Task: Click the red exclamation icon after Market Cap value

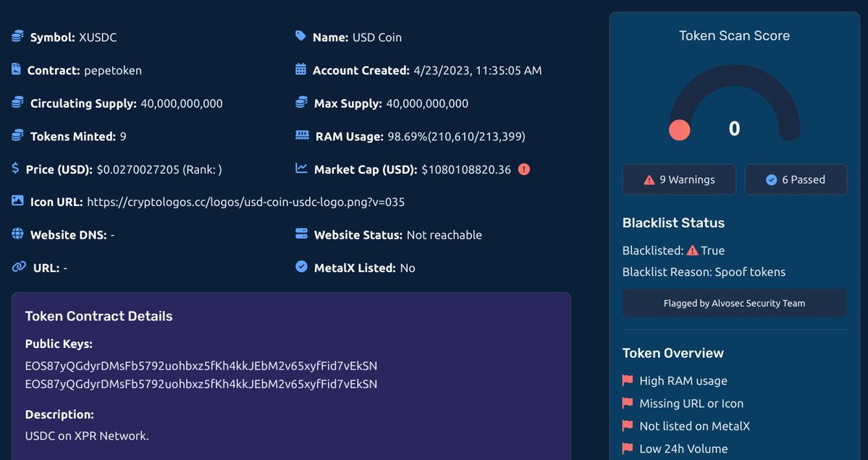Action: pyautogui.click(x=523, y=169)
